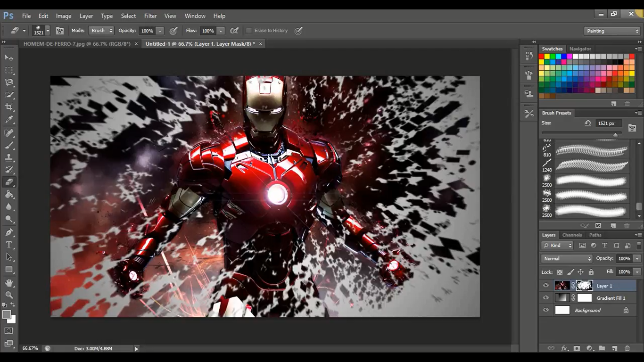Open the Filter menu
Viewport: 644px width, 362px height.
pyautogui.click(x=150, y=16)
